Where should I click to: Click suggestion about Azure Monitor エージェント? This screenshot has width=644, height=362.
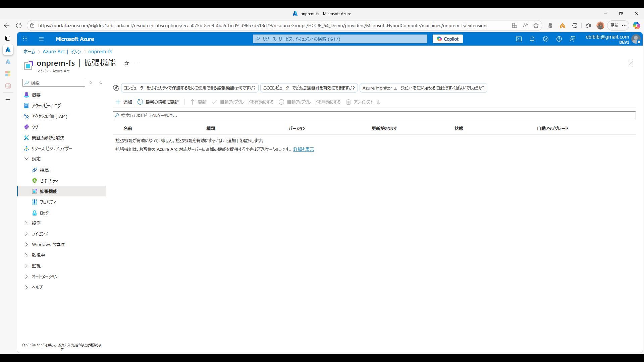pos(423,88)
